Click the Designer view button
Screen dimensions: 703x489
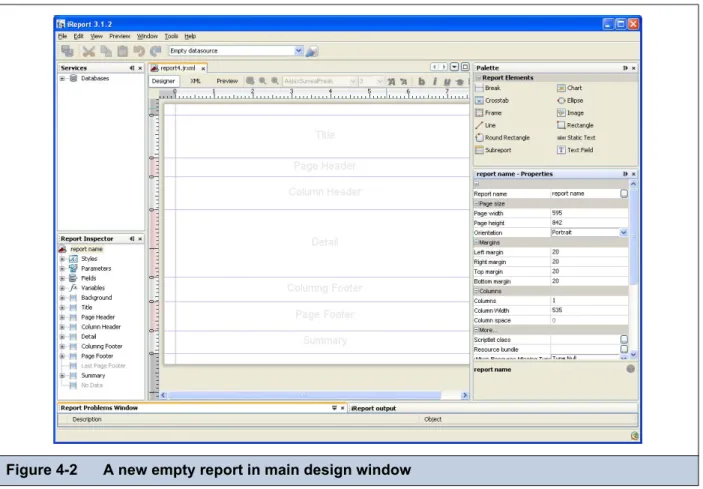pos(163,81)
